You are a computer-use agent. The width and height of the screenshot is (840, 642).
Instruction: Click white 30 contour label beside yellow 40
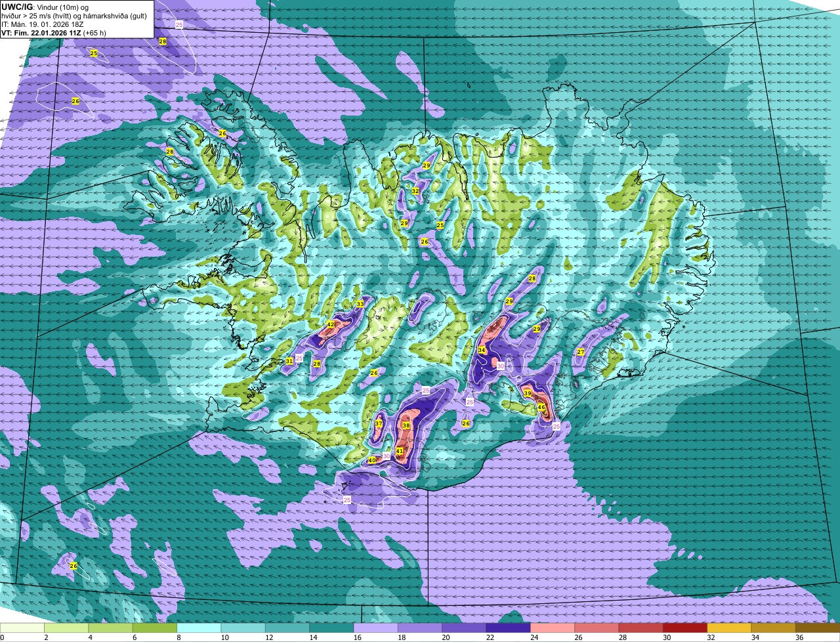pos(387,456)
